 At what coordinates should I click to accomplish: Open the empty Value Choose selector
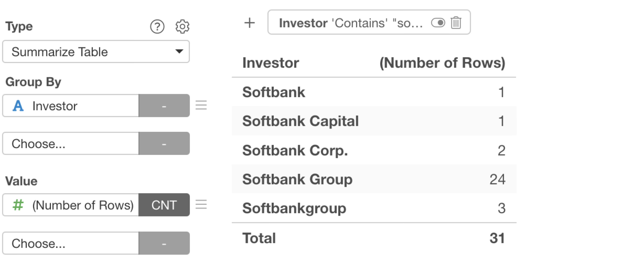tap(71, 243)
